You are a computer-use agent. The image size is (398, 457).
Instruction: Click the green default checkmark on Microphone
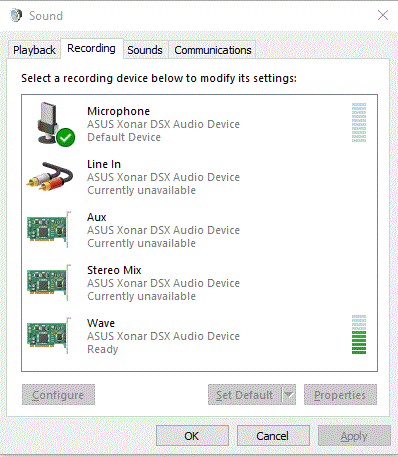66,137
